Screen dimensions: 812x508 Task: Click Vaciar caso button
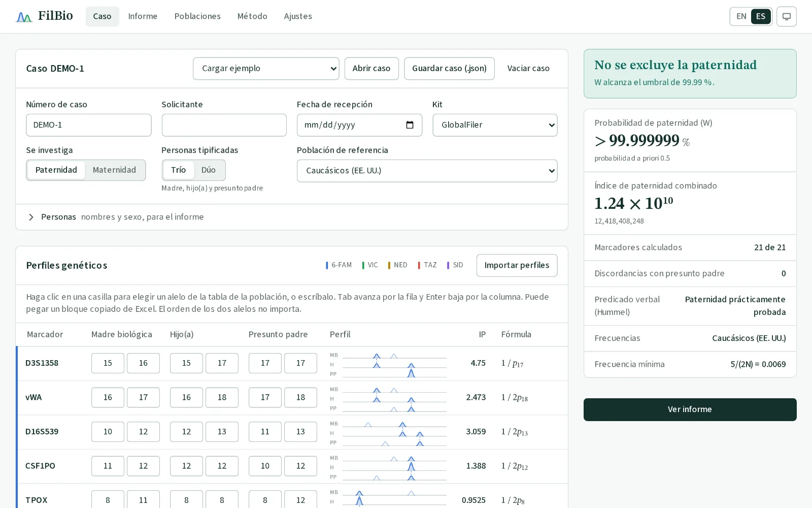[x=528, y=69]
